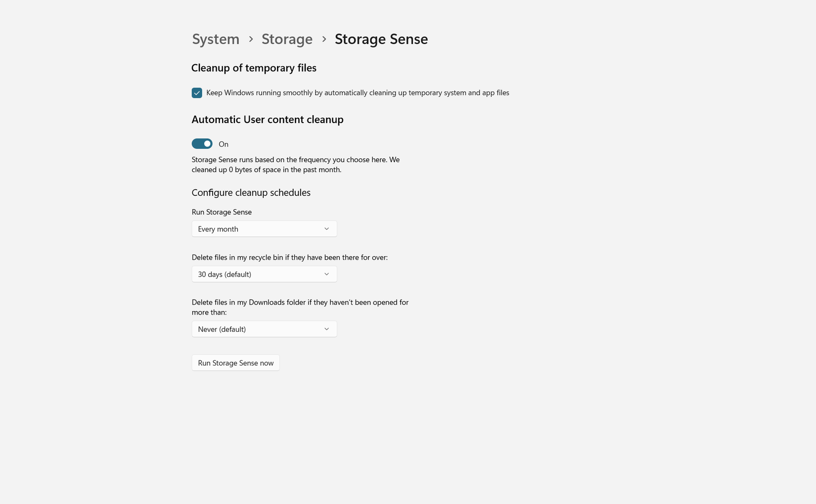This screenshot has width=816, height=504.
Task: Navigate back to System settings via breadcrumb
Action: coord(215,39)
